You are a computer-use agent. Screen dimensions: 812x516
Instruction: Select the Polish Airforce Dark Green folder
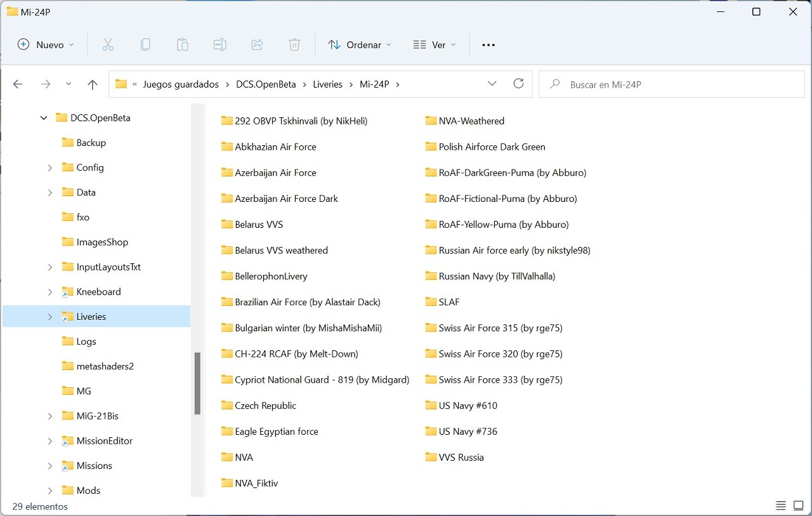pyautogui.click(x=485, y=147)
